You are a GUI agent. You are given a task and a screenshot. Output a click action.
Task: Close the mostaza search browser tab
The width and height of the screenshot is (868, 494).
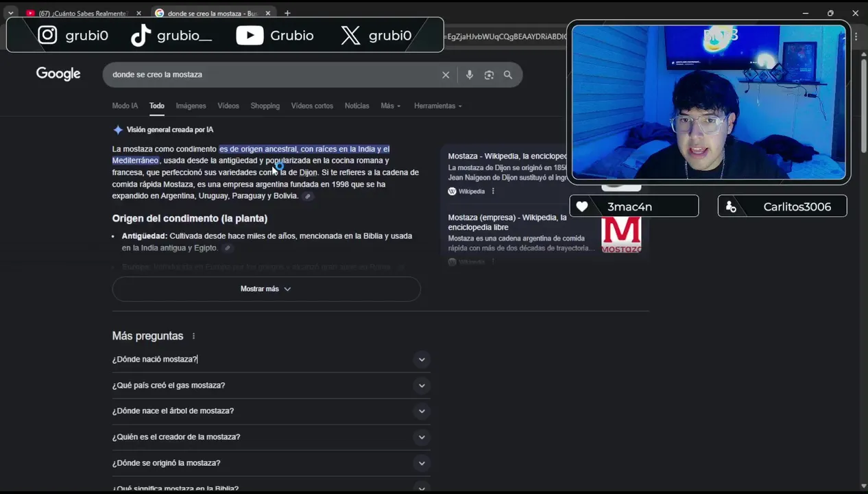[269, 13]
